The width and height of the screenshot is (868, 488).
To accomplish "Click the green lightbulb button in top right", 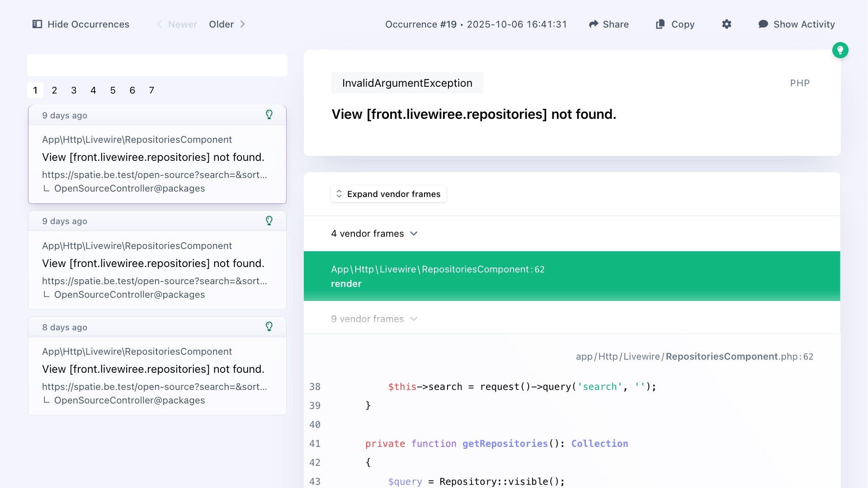I will tap(840, 50).
